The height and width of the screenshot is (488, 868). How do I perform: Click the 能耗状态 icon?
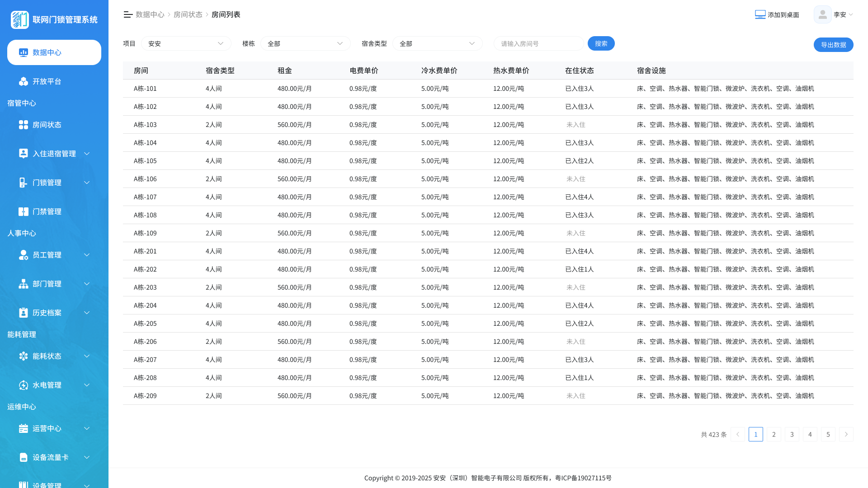pos(24,356)
